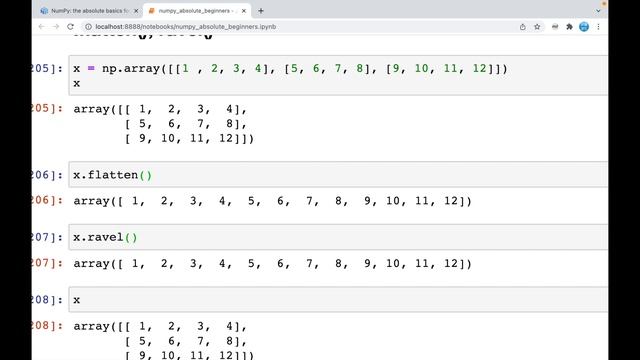Reload the notebook page

(70, 27)
